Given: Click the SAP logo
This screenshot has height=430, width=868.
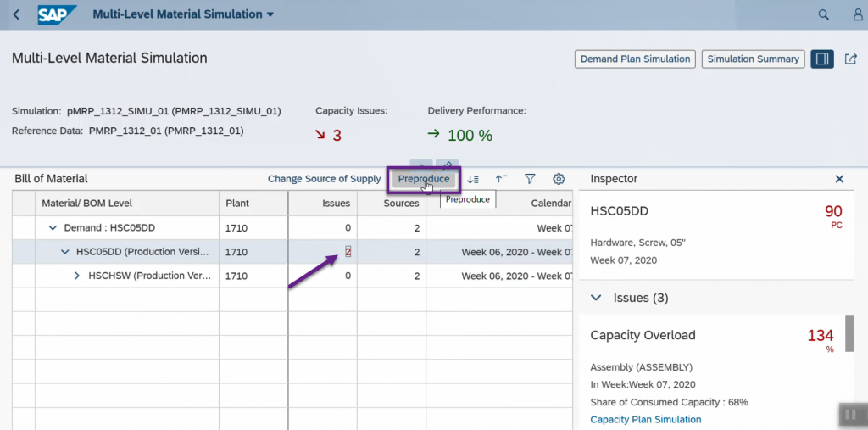Looking at the screenshot, I should (x=57, y=14).
